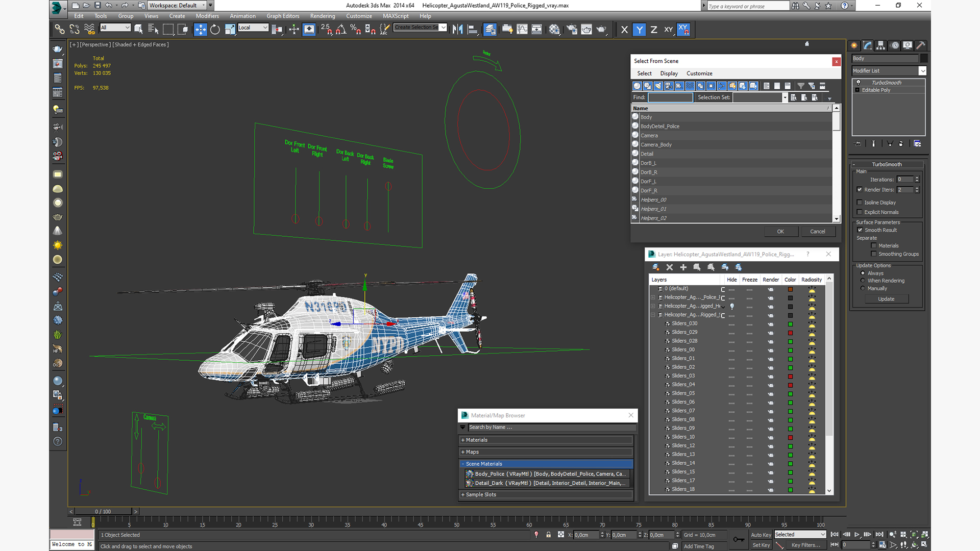Click red color swatch of Sliders_029
Image resolution: width=980 pixels, height=551 pixels.
click(790, 333)
